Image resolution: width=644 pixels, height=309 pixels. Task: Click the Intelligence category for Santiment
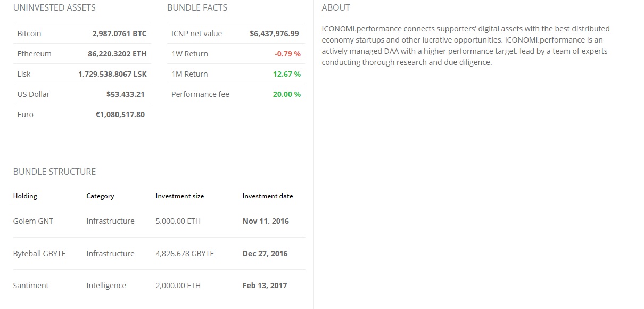tap(106, 286)
